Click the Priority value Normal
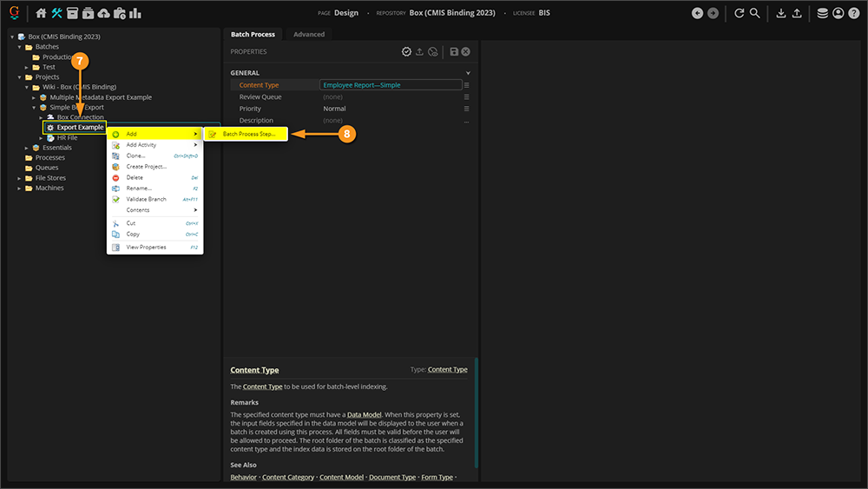This screenshot has height=489, width=868. pyautogui.click(x=334, y=109)
